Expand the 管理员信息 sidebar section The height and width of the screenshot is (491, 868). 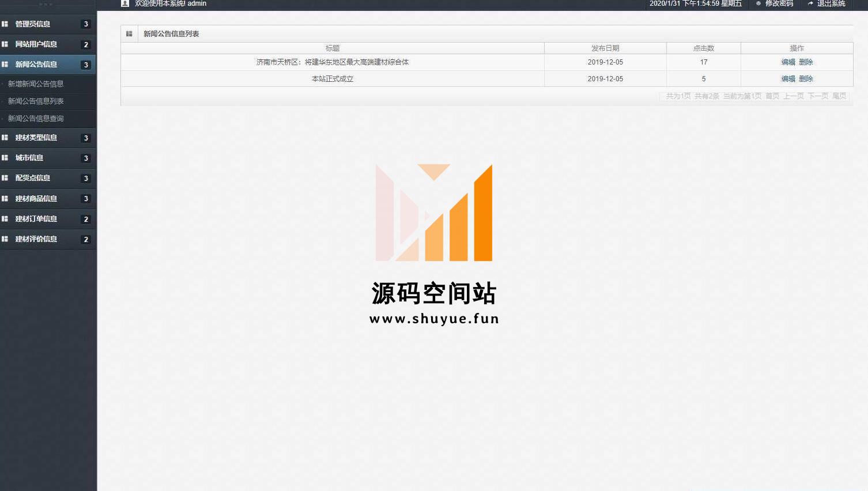48,24
